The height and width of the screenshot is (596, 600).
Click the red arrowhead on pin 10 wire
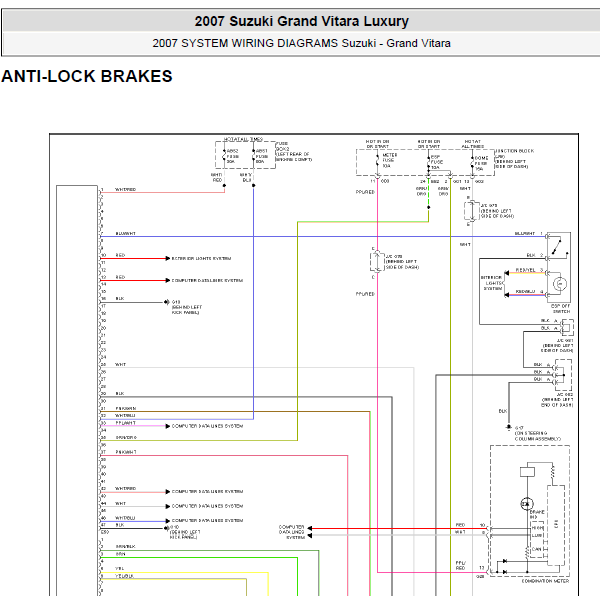[168, 259]
